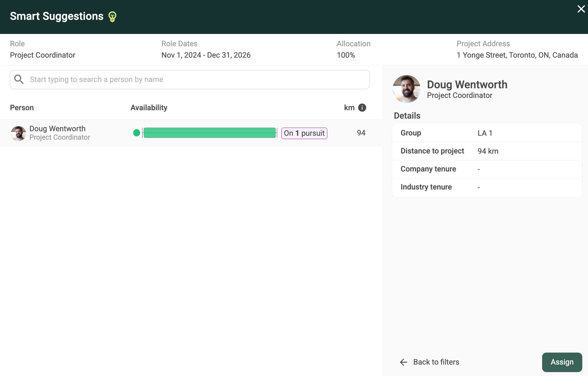Click the lightbulb icon beside Smart Suggestions
Viewport: 588px width, 376px height.
point(112,17)
